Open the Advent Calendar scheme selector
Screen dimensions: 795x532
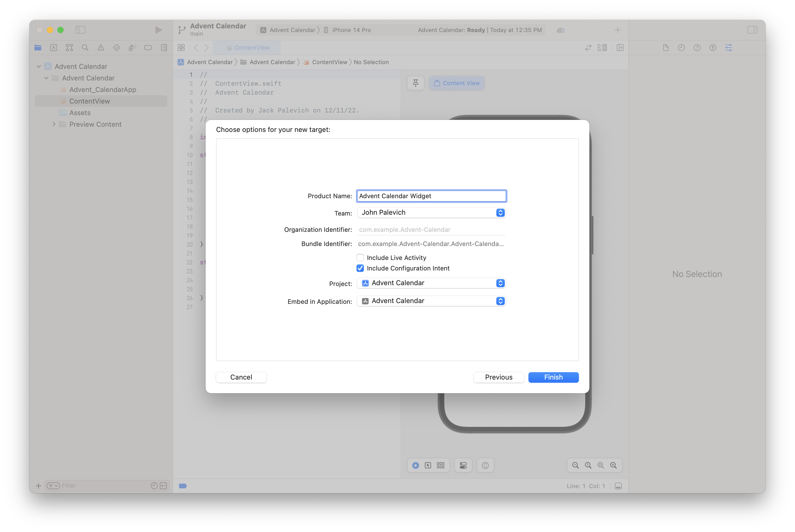click(x=288, y=30)
